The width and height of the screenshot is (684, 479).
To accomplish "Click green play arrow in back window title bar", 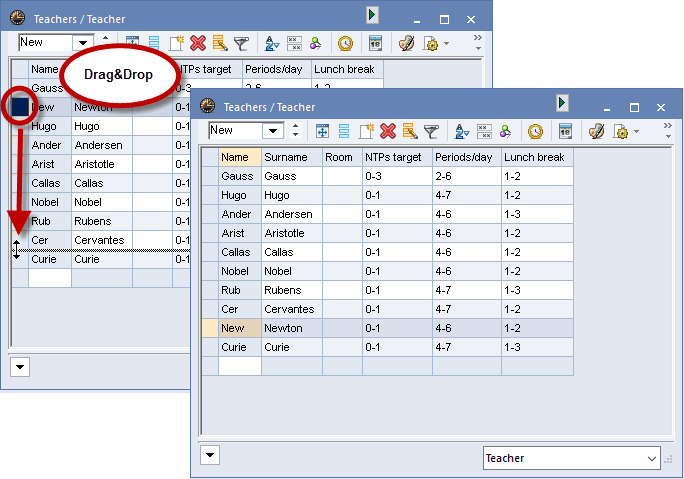I will coord(372,15).
